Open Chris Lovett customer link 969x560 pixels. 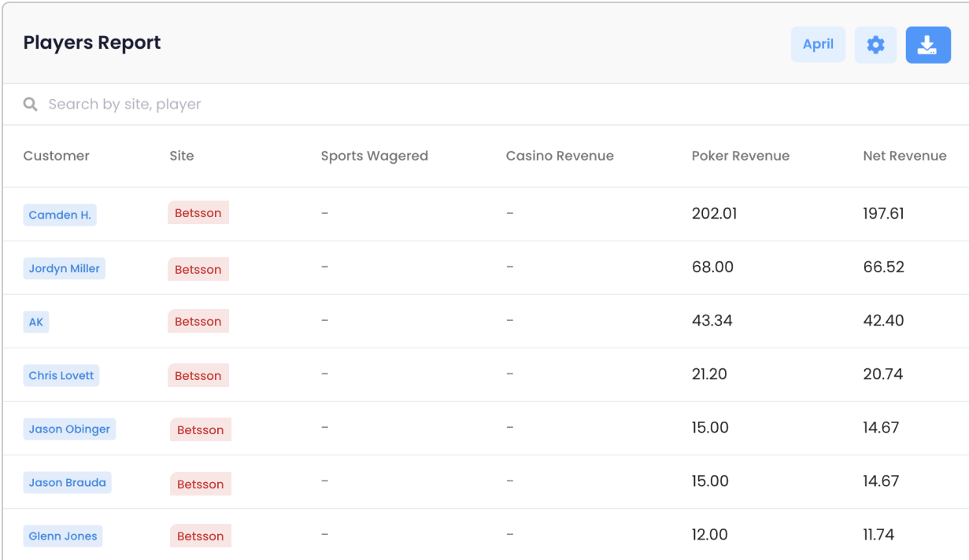(61, 375)
